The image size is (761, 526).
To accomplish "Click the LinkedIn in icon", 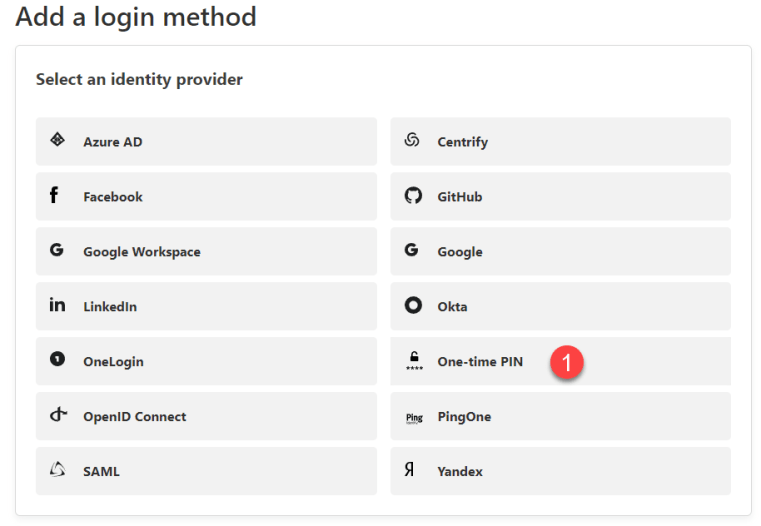I will click(57, 305).
